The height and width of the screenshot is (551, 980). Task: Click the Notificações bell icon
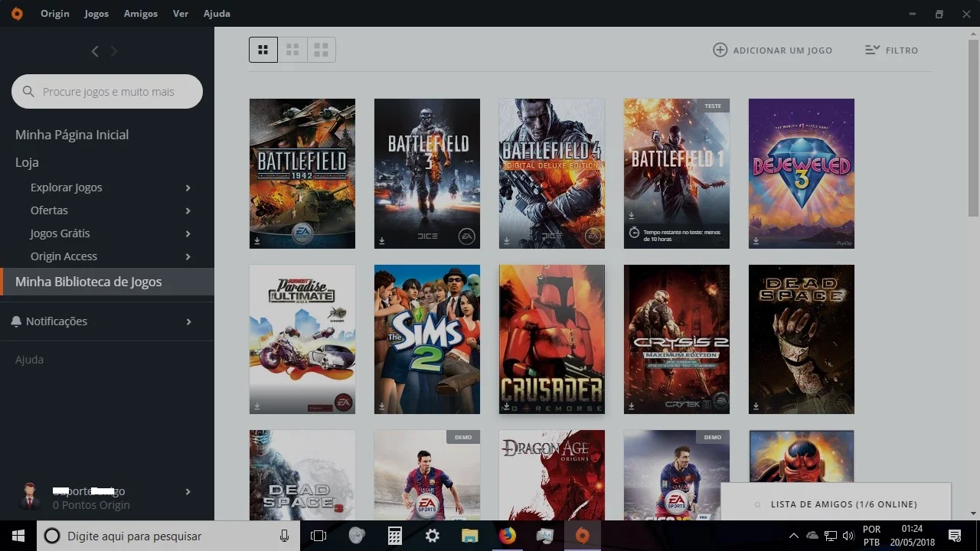click(16, 321)
